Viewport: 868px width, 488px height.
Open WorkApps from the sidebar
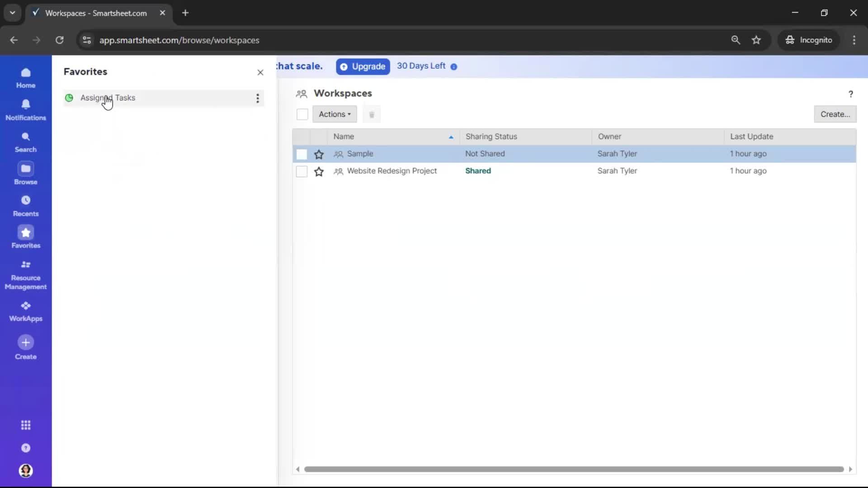pyautogui.click(x=26, y=310)
